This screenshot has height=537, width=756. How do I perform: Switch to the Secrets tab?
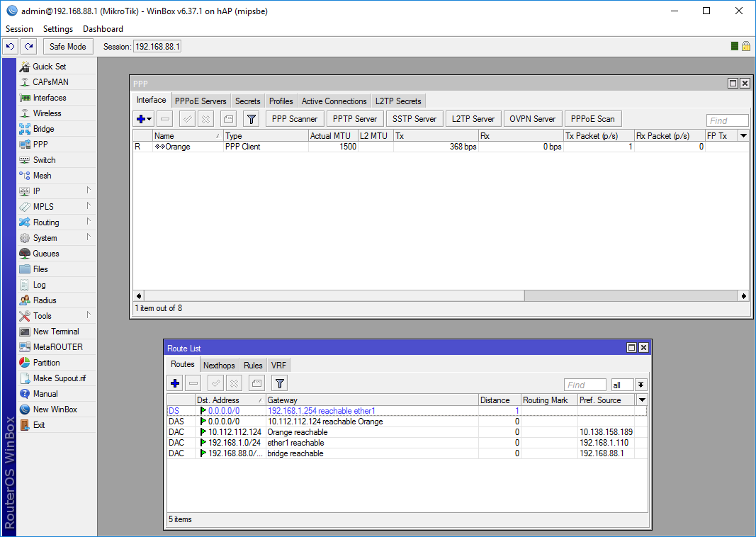248,101
